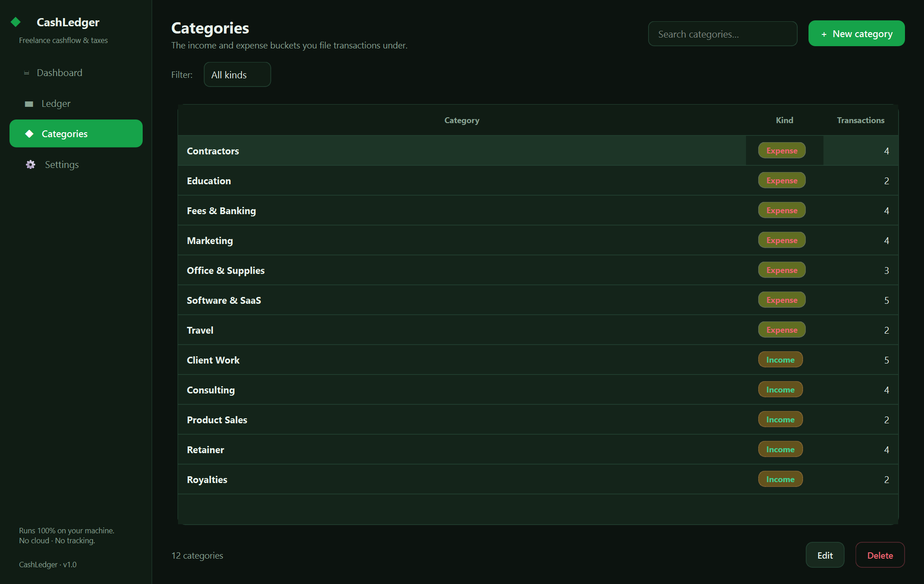Click the Search categories field
This screenshot has height=584, width=924.
pos(722,34)
